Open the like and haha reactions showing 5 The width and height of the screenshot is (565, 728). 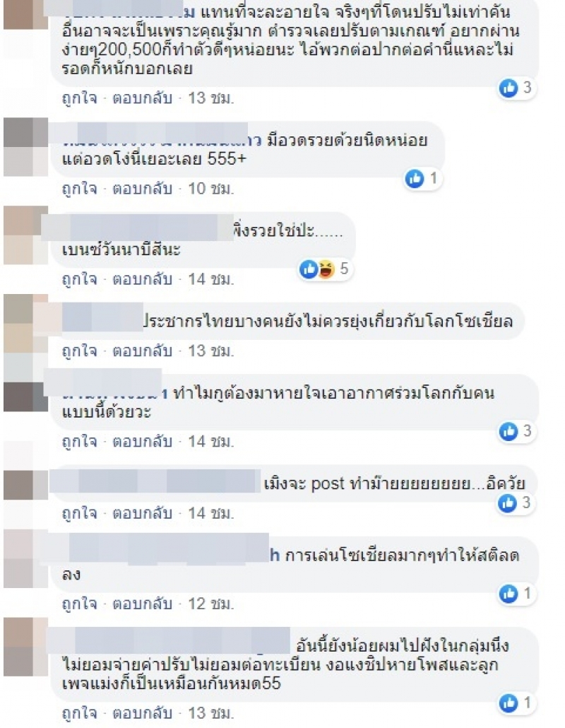(x=325, y=269)
